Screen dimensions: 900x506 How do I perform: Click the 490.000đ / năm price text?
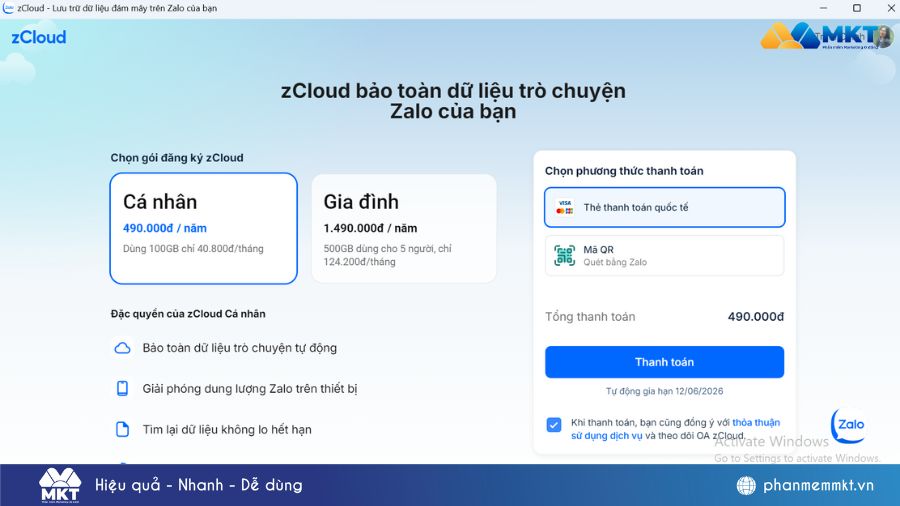tap(165, 228)
